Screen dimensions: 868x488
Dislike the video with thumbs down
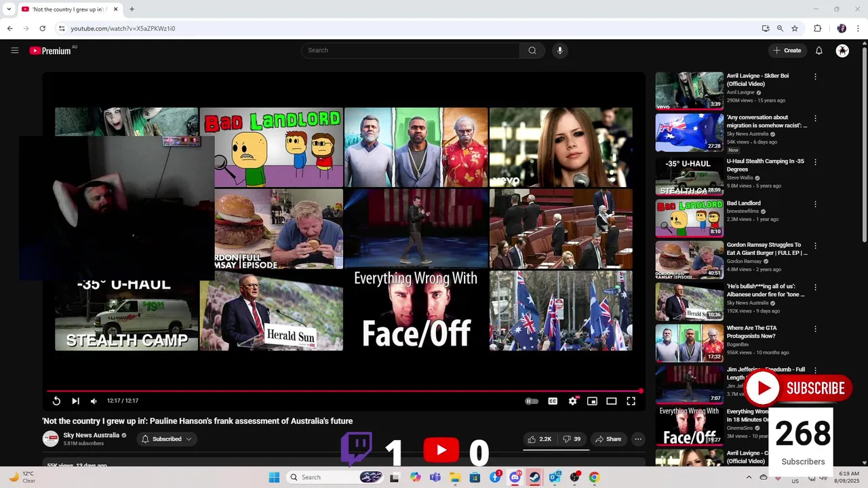pos(572,439)
